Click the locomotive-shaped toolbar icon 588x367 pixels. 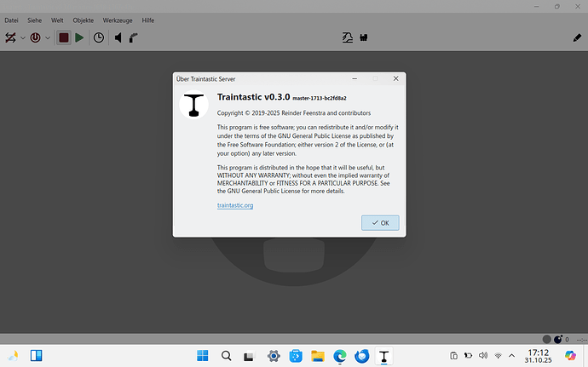pyautogui.click(x=364, y=37)
